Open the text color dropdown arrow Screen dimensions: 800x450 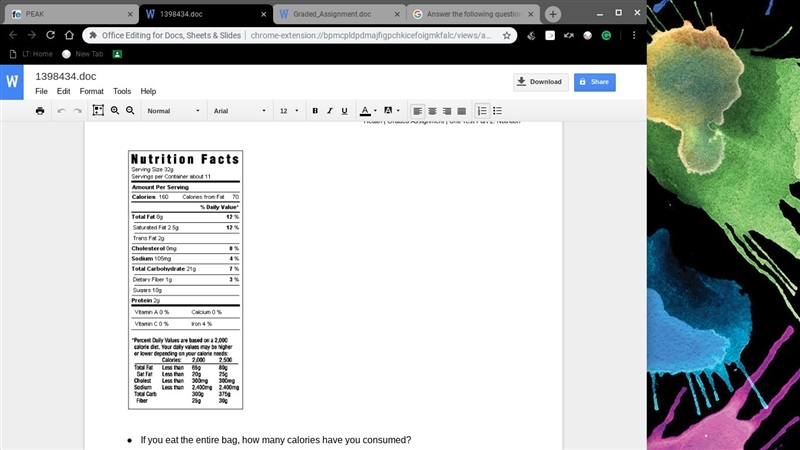click(376, 111)
